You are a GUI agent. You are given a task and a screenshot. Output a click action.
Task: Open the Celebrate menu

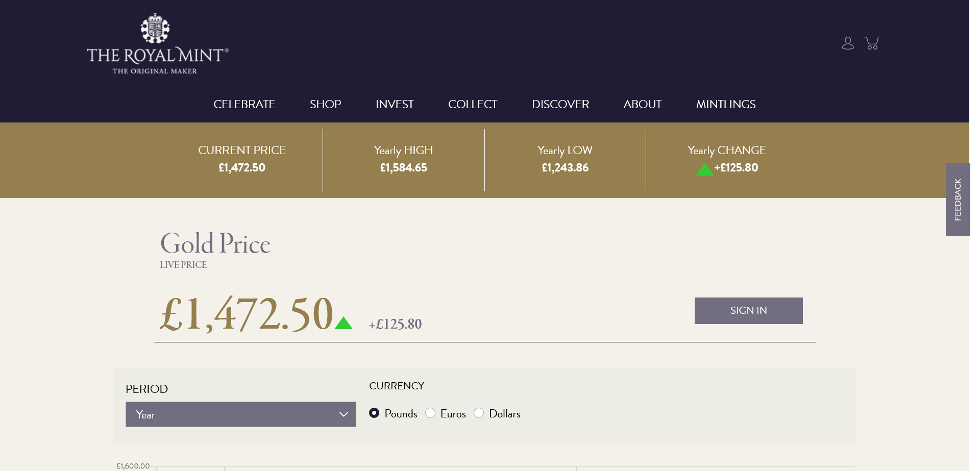pos(244,104)
